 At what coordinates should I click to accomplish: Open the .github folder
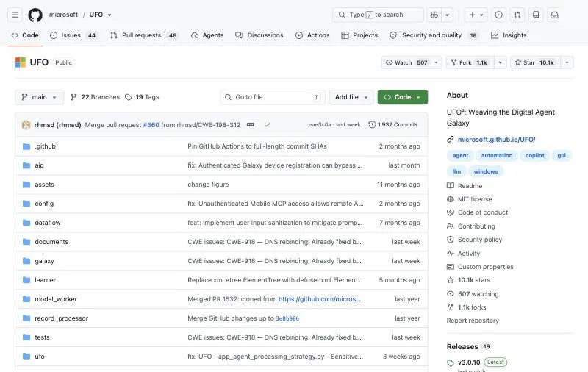[45, 146]
